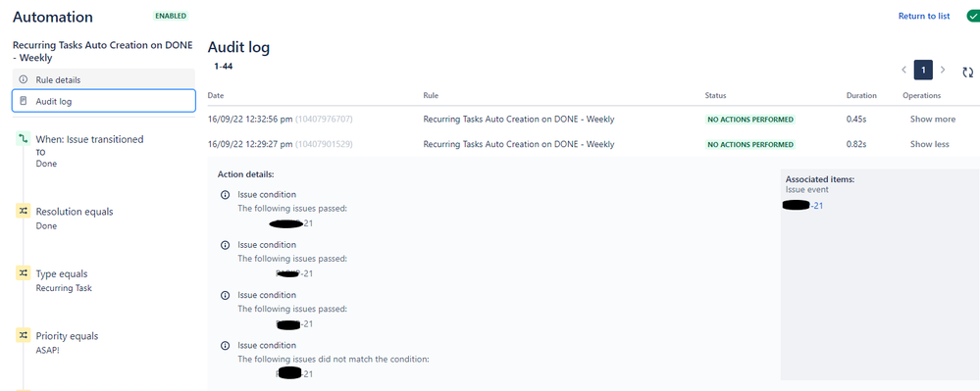Go to the next audit log page
This screenshot has width=980, height=391.
tap(943, 70)
